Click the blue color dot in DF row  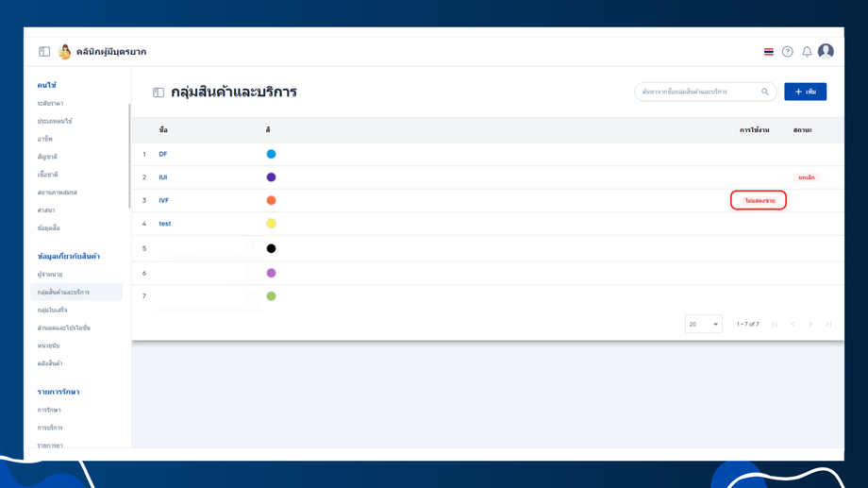271,154
